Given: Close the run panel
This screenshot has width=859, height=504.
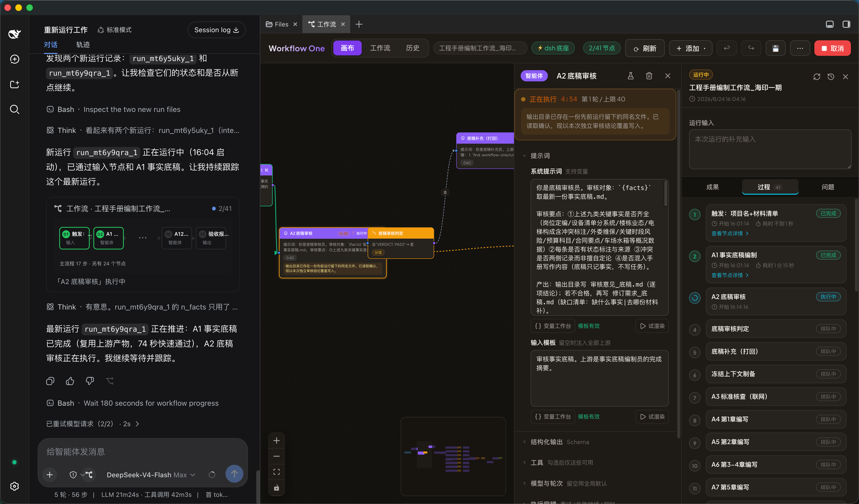Looking at the screenshot, I should 845,76.
